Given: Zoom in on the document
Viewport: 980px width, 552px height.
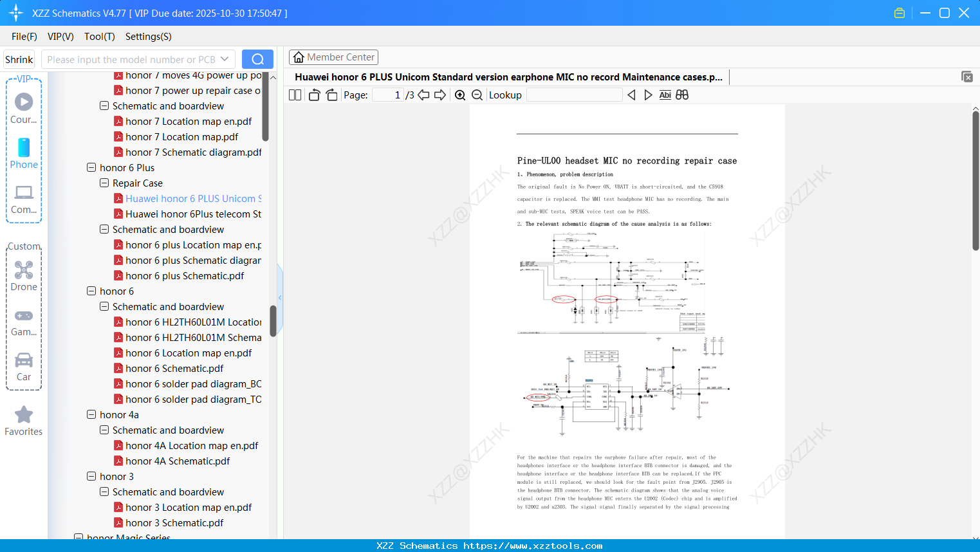Looking at the screenshot, I should tap(460, 95).
